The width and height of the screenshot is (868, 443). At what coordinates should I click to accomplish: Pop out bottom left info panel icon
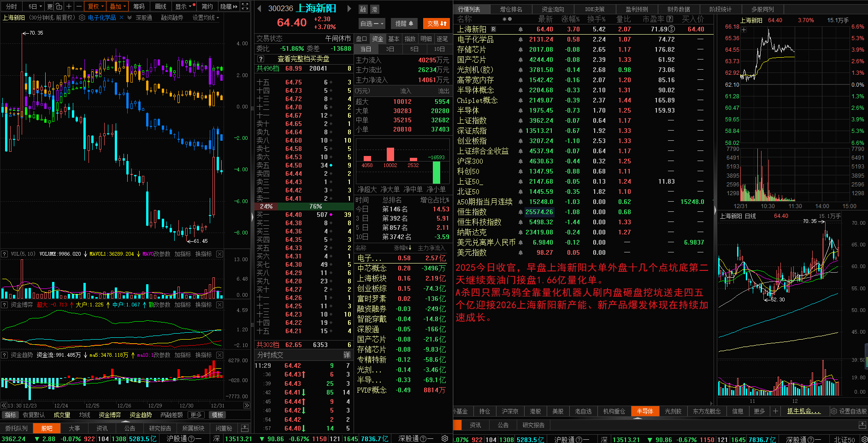(245, 429)
